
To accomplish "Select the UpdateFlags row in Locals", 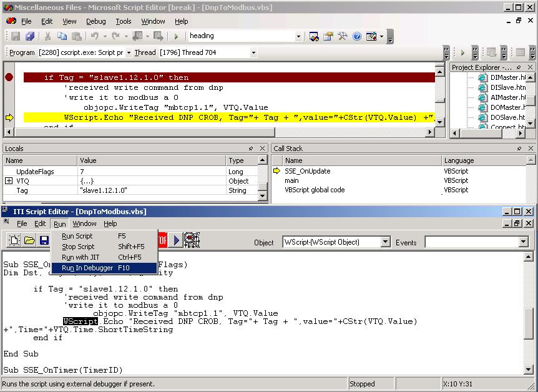I will (x=130, y=172).
